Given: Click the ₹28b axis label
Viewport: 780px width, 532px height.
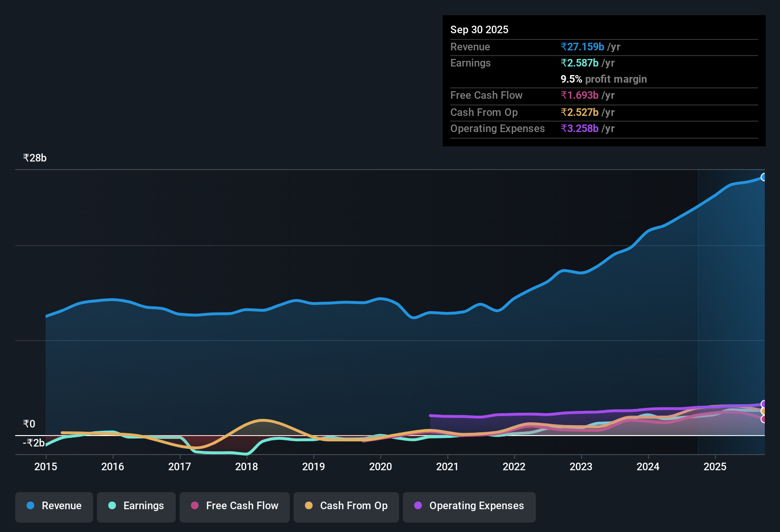Looking at the screenshot, I should pyautogui.click(x=34, y=158).
